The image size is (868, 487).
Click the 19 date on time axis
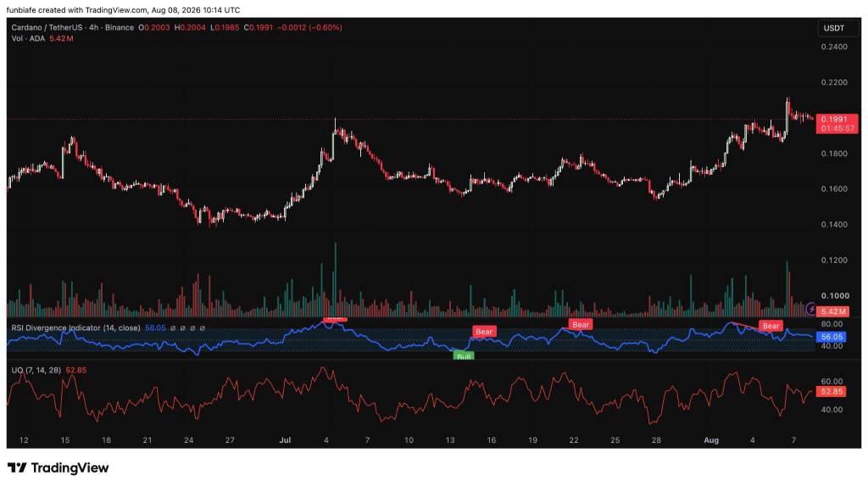pos(532,439)
